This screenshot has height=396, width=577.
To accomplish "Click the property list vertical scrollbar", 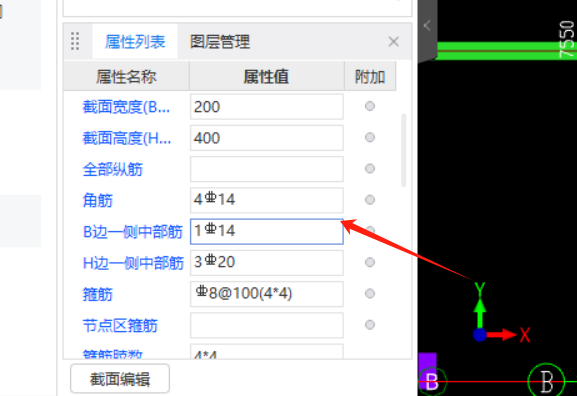I will coord(404,150).
